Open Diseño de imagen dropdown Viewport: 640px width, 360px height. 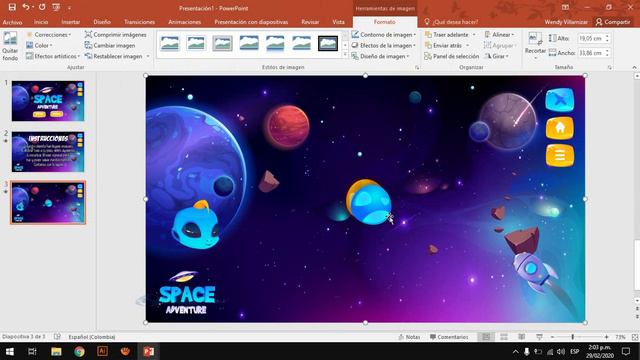(380, 56)
